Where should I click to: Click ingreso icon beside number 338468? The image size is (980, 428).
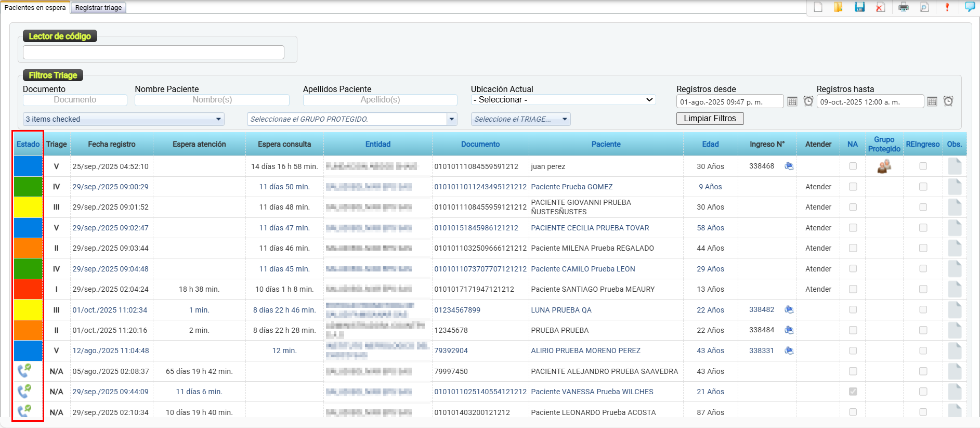[789, 166]
